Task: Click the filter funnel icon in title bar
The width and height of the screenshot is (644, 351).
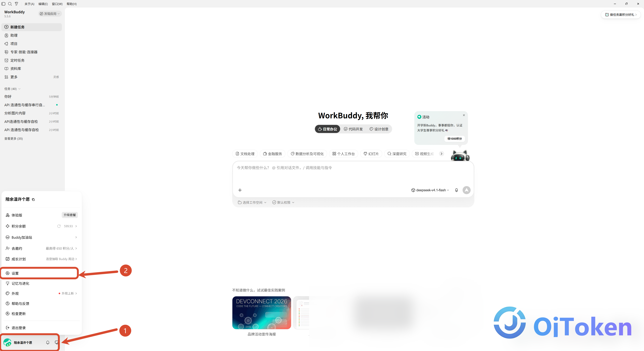Action: pyautogui.click(x=16, y=4)
